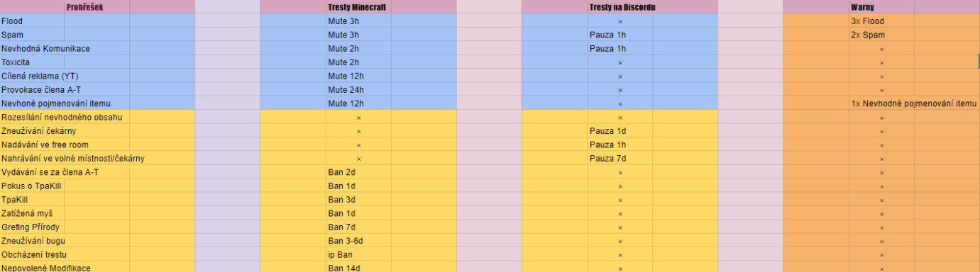Click 1x Nevhodné pojmenování itemu cell

click(914, 103)
